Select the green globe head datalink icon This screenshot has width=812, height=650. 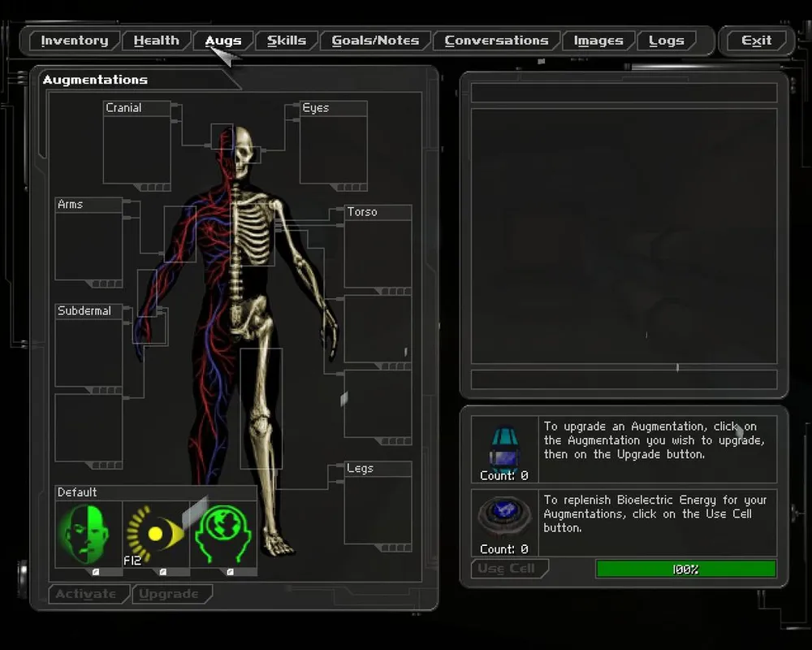click(x=223, y=535)
